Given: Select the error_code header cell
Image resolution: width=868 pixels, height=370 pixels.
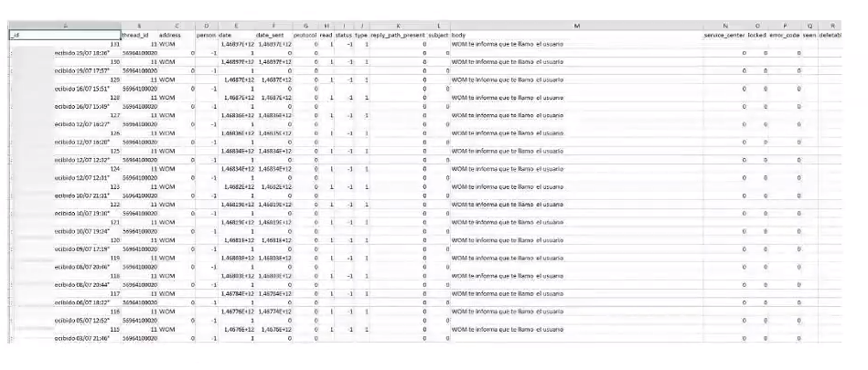Looking at the screenshot, I should click(x=784, y=35).
